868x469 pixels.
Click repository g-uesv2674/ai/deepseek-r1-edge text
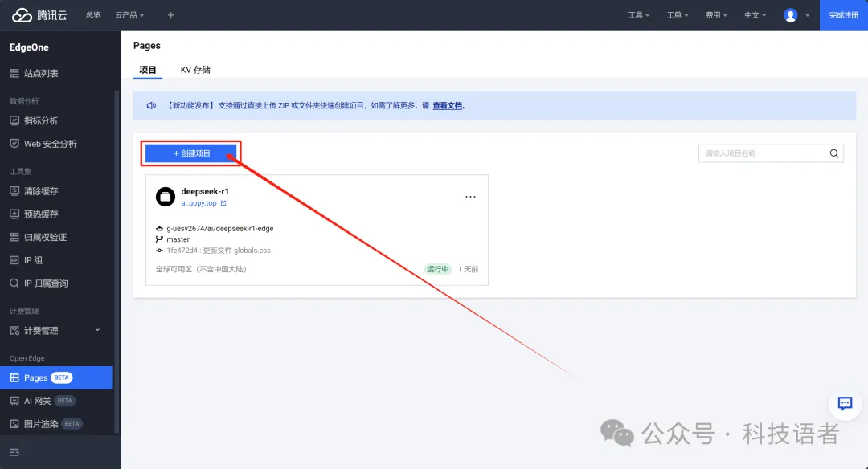click(219, 228)
